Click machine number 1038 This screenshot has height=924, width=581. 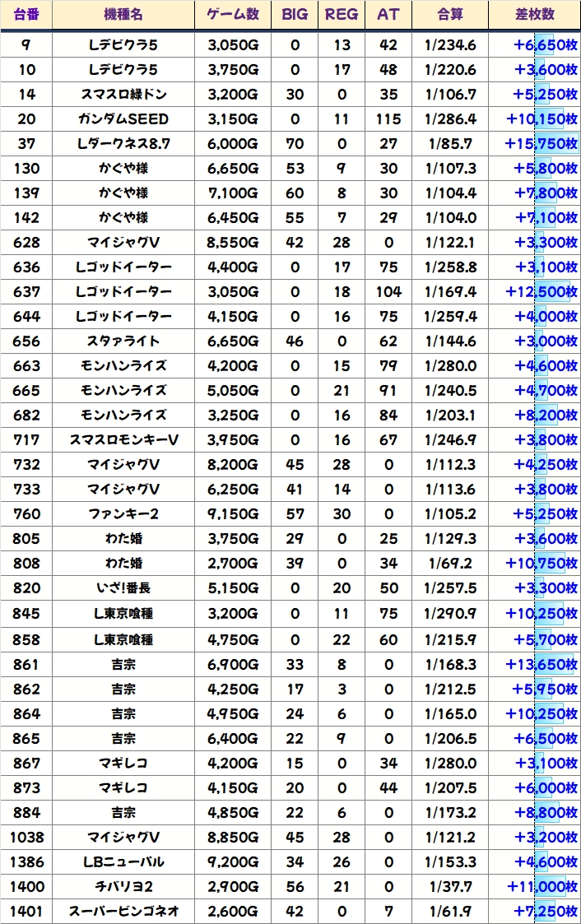[26, 838]
